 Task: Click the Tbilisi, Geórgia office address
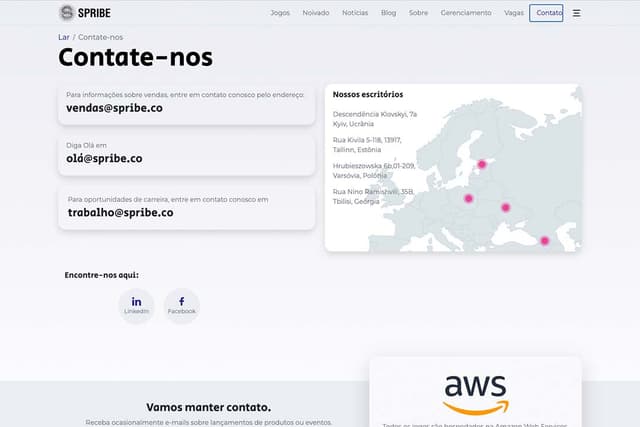(373, 196)
